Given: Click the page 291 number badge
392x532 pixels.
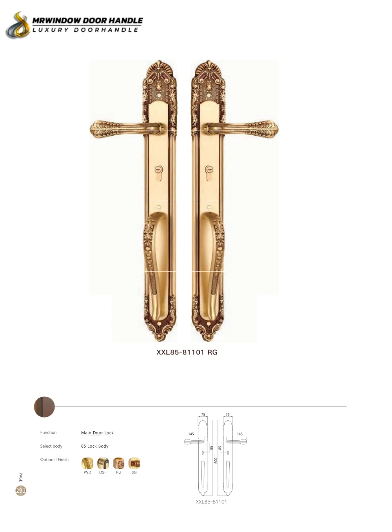Looking at the screenshot, I should 21,490.
